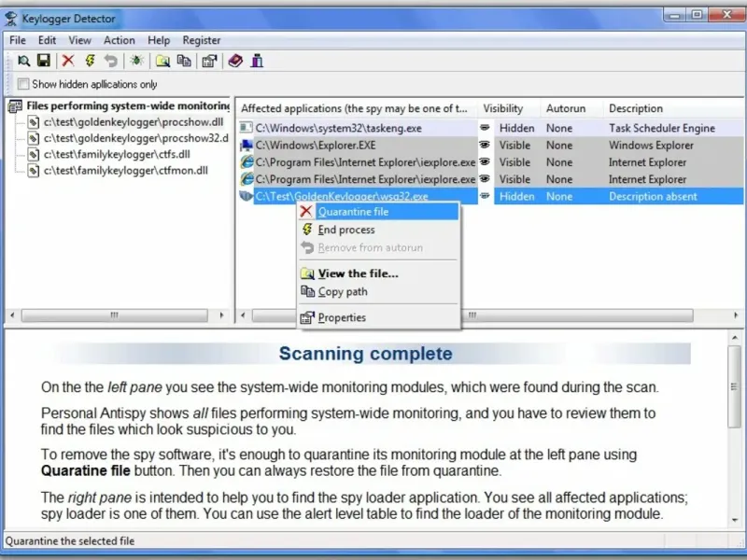Screen dimensions: 747x560
Task: Click the lightning bolt end process toolbar icon
Action: click(90, 61)
